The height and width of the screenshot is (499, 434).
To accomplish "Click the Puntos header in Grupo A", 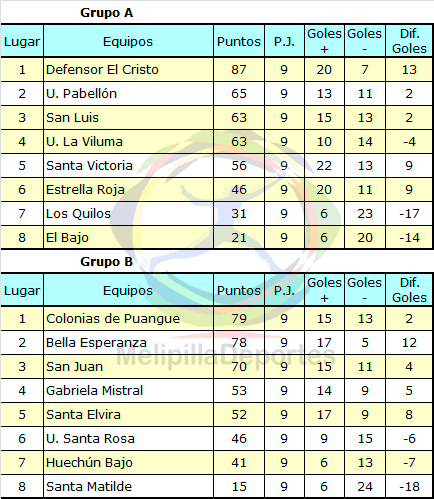I will (x=239, y=41).
